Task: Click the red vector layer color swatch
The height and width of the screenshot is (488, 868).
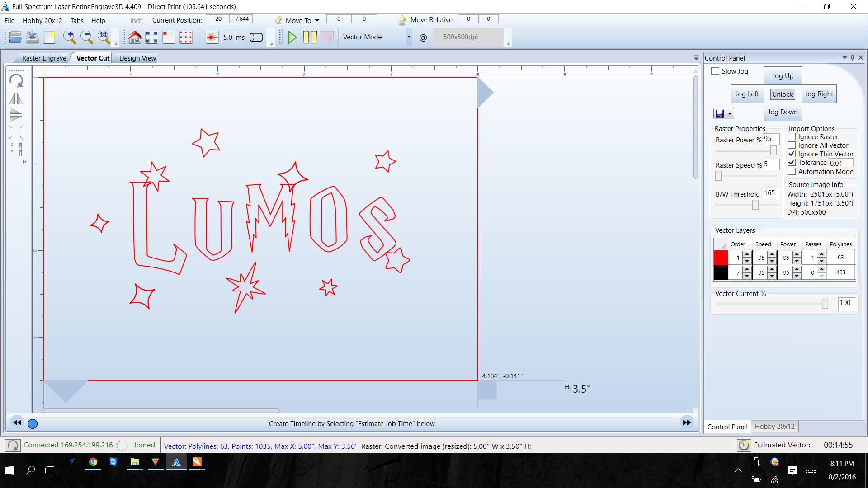Action: point(721,258)
